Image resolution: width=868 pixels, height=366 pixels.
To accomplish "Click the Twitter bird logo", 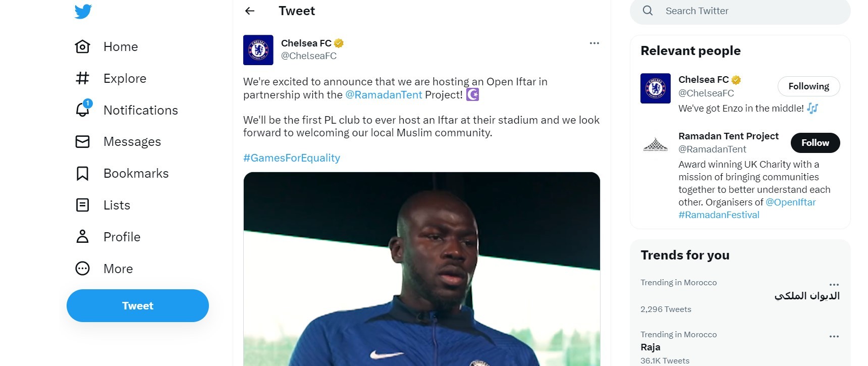I will pyautogui.click(x=83, y=11).
